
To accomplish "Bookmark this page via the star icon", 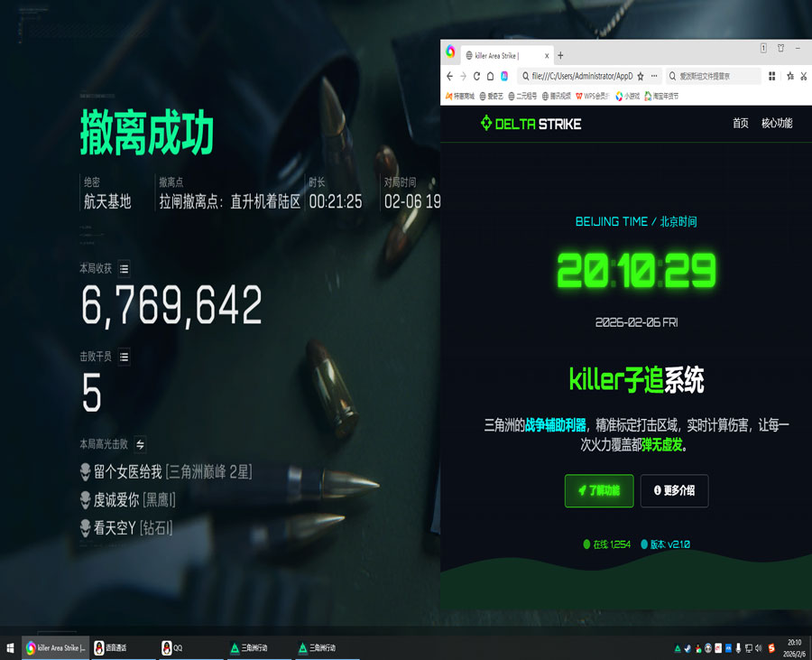I will pos(641,76).
